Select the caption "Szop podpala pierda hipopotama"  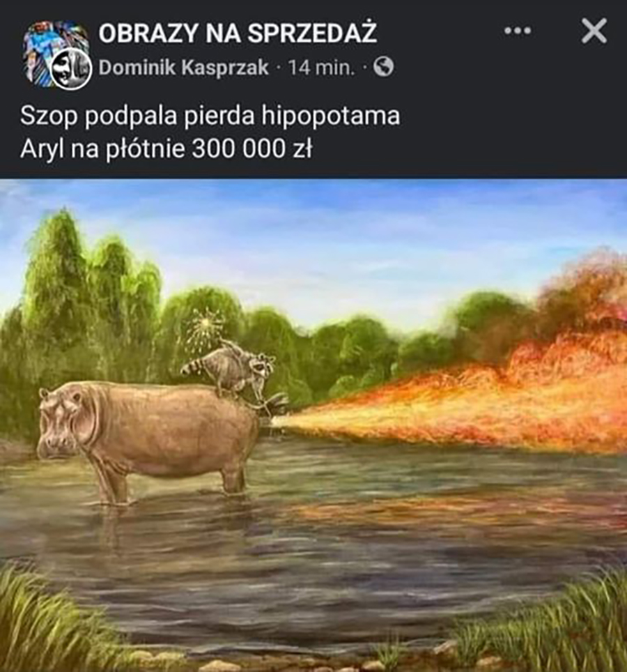[x=210, y=116]
